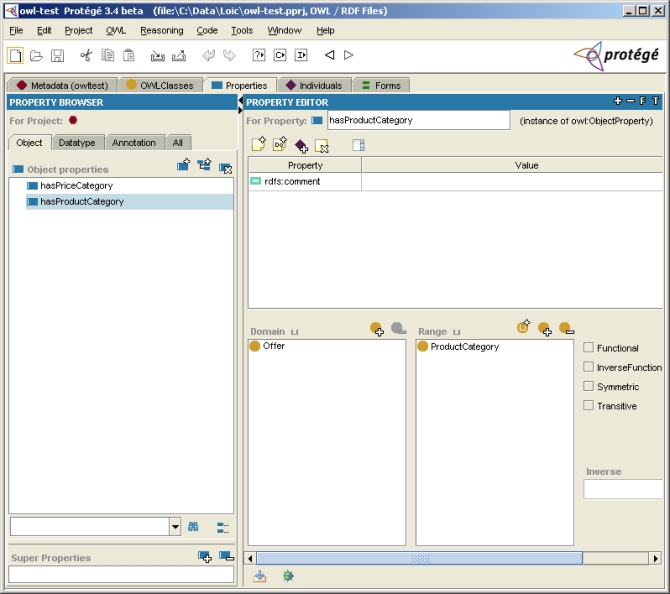Select the All properties tab
670x594 pixels.
tap(177, 142)
